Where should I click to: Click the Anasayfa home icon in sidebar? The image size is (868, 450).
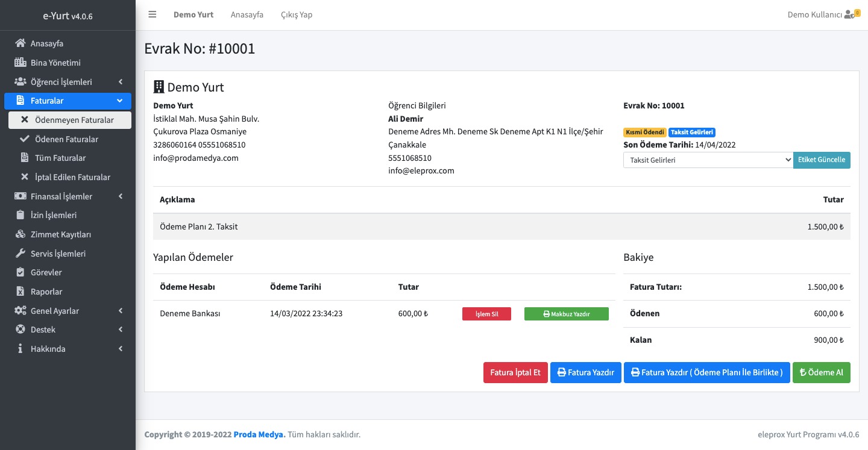coord(20,43)
